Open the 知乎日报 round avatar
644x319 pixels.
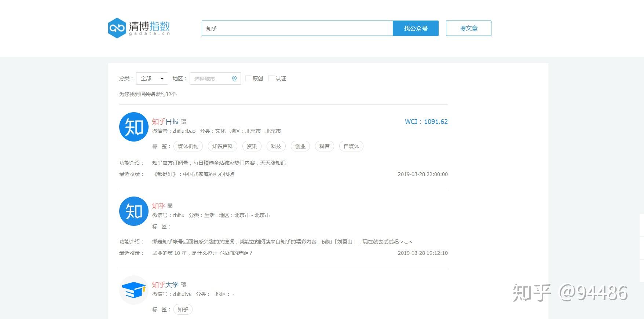134,127
